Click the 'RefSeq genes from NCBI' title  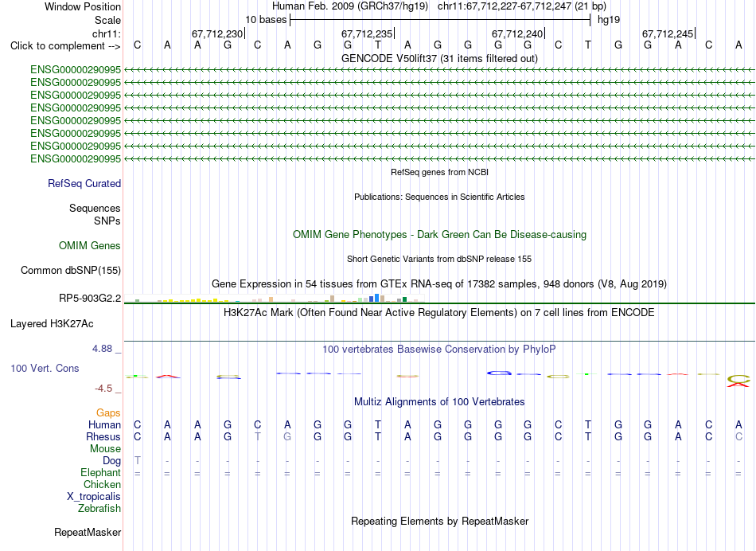(x=440, y=172)
